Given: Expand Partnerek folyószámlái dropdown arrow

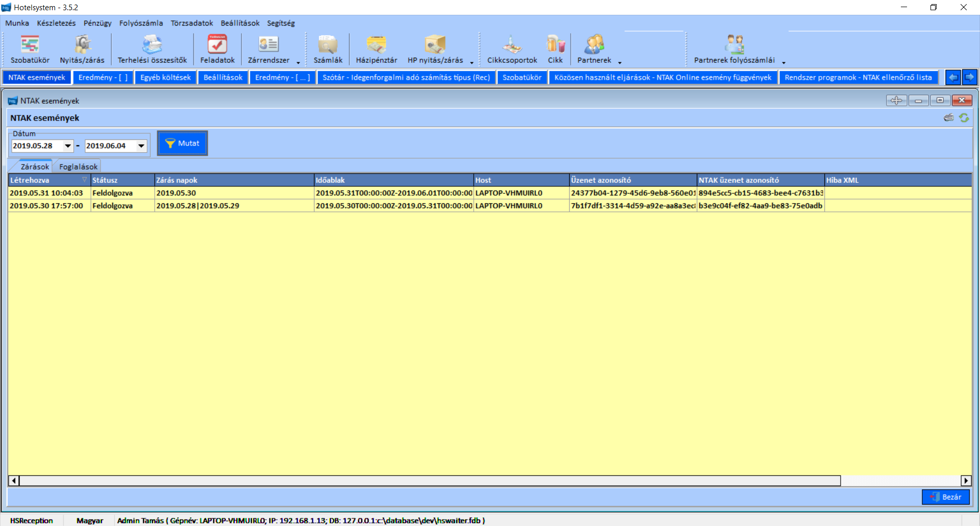Looking at the screenshot, I should pos(783,63).
